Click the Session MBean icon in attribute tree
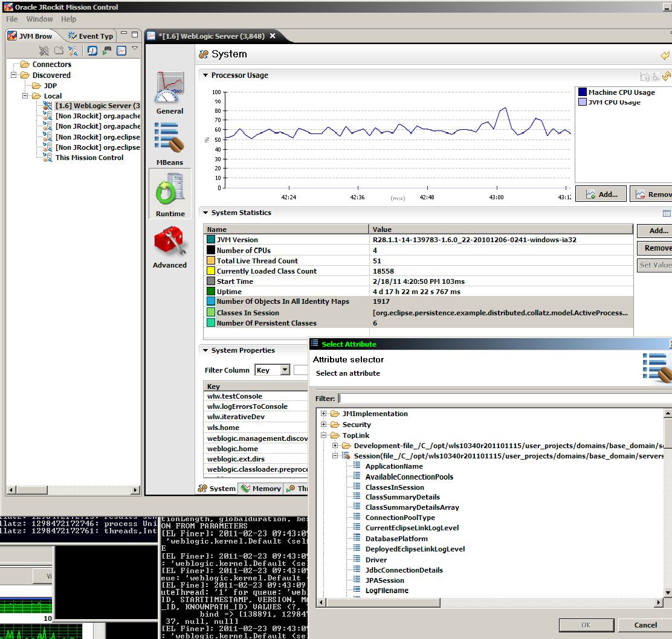Viewport: 672px width, 639px height. click(x=346, y=456)
